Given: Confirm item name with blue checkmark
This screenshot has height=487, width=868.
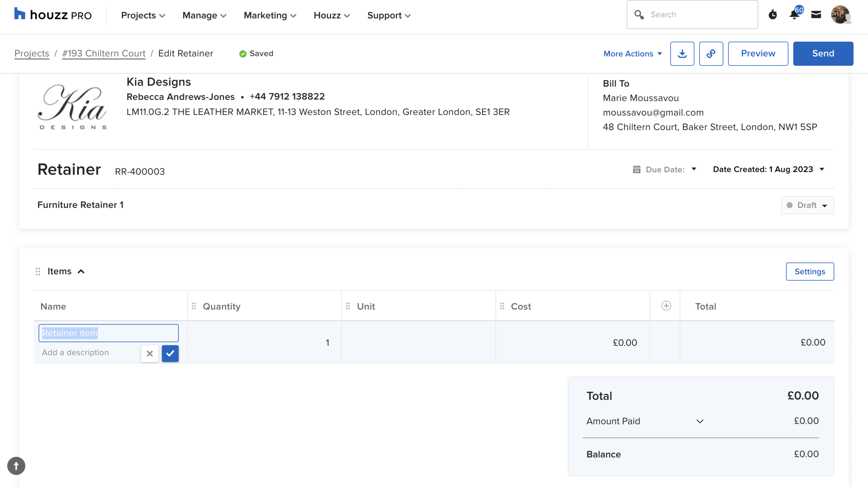Looking at the screenshot, I should pos(170,353).
